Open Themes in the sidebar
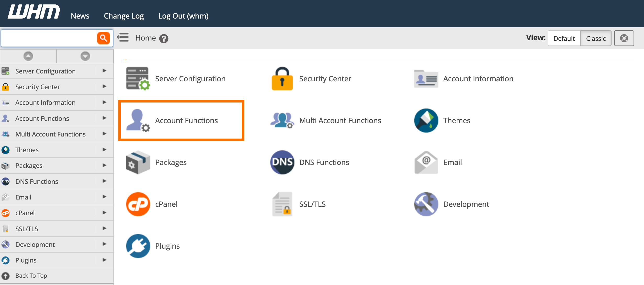 (27, 150)
